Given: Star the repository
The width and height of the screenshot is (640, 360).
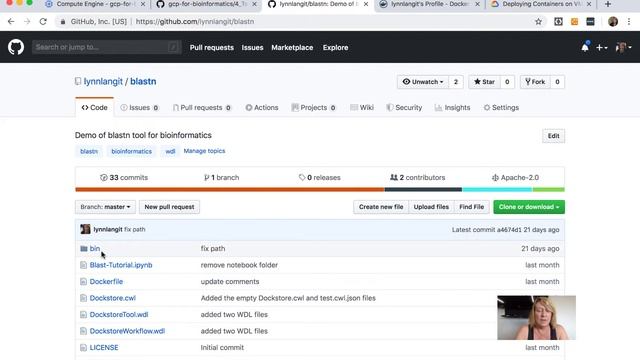Looking at the screenshot, I should (x=484, y=82).
